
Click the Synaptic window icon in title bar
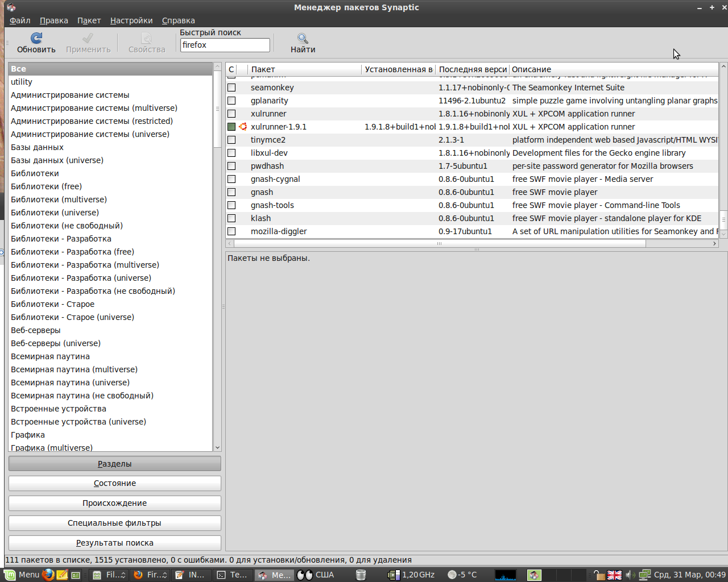tap(11, 7)
